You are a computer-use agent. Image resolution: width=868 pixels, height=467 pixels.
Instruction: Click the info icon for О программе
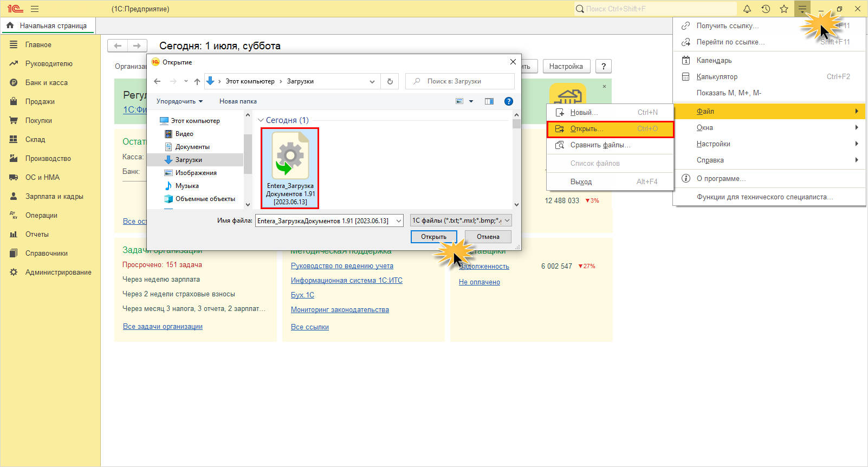tap(685, 179)
